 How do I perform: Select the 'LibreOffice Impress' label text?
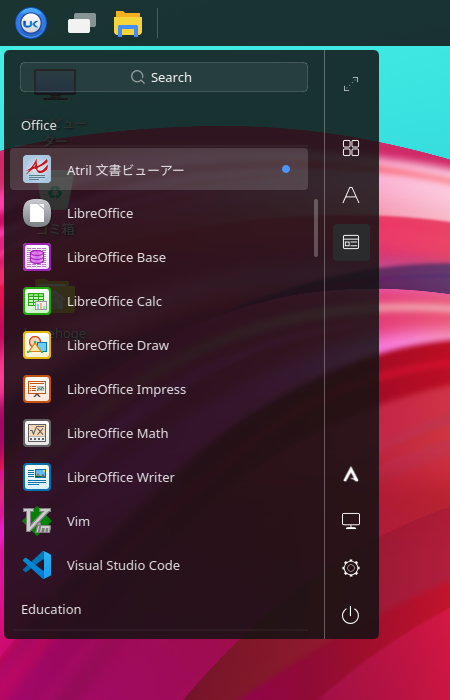pos(126,390)
